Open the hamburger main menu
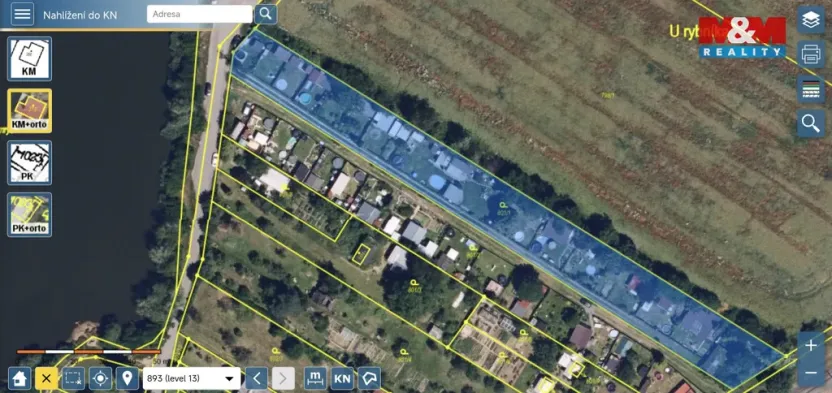The width and height of the screenshot is (832, 393). click(x=22, y=14)
